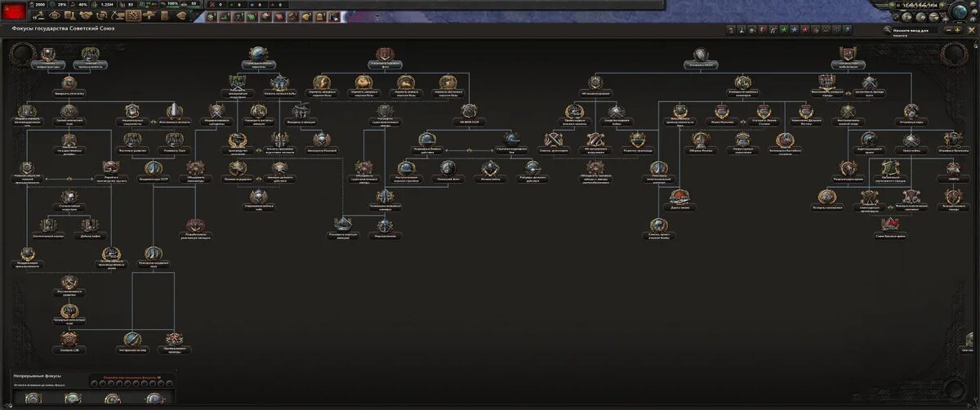Select the Линия Молотова focus
The width and height of the screenshot is (980, 410).
click(722, 116)
